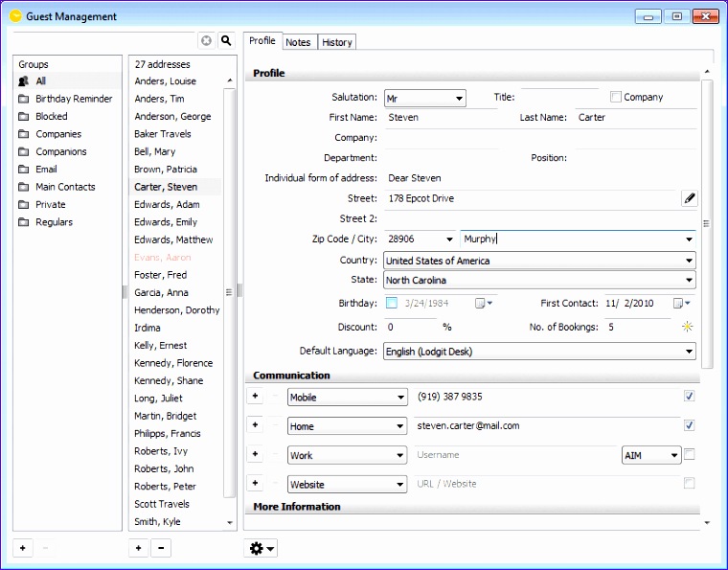Click the Guest Management app logo icon
728x570 pixels.
click(15, 16)
